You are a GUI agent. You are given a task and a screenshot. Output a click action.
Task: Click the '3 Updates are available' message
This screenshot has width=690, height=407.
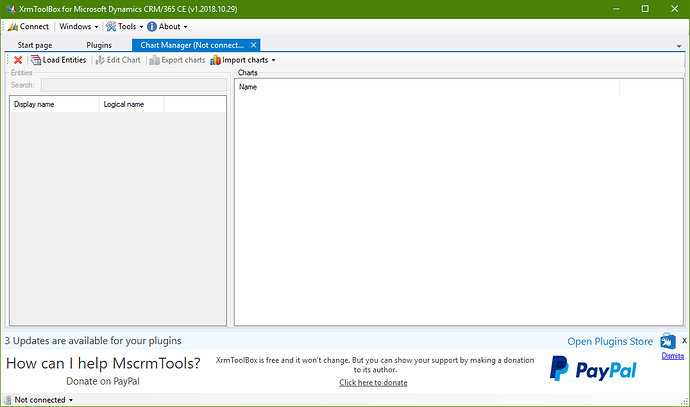[x=93, y=341]
